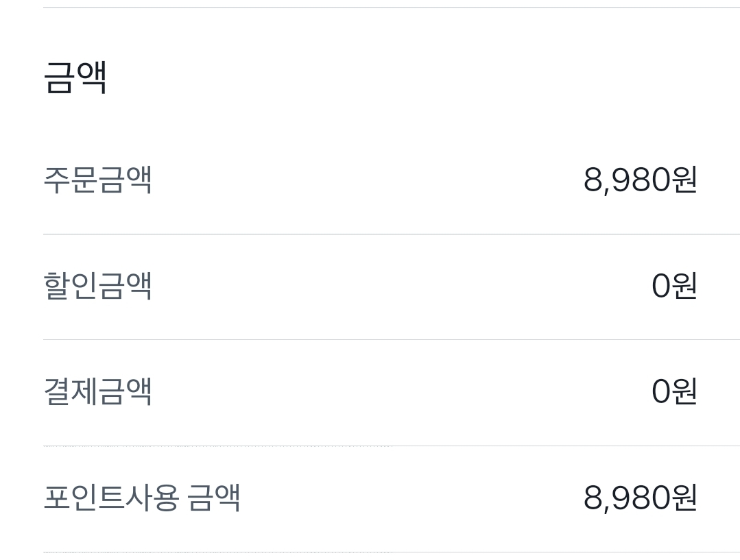
Task: Click the 결제금액 value 0원
Action: point(673,392)
